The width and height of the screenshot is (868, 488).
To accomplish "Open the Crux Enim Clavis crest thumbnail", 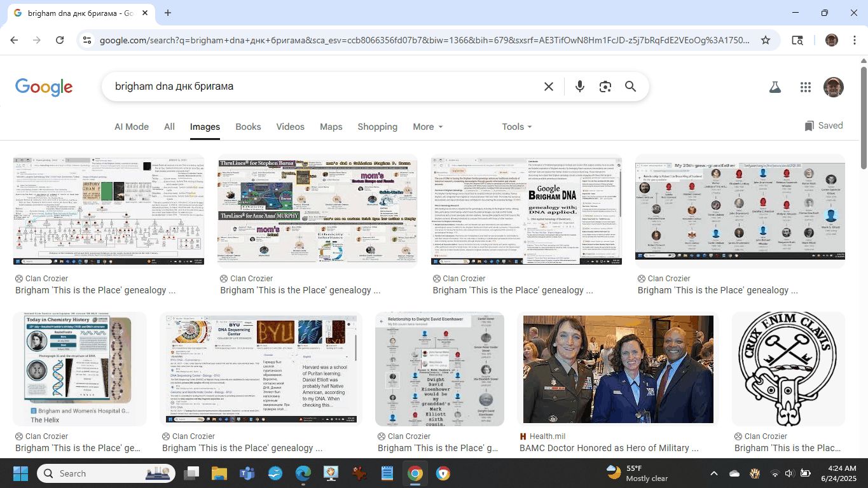I will click(x=789, y=369).
